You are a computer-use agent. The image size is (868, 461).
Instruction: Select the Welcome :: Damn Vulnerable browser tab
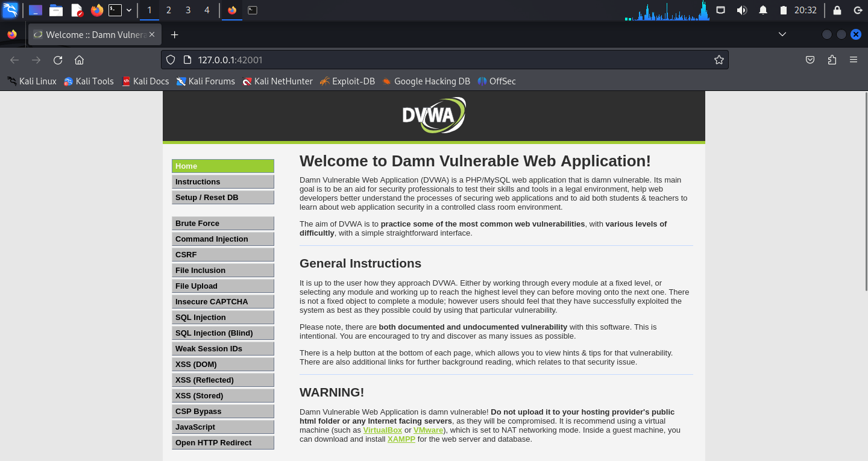point(94,35)
